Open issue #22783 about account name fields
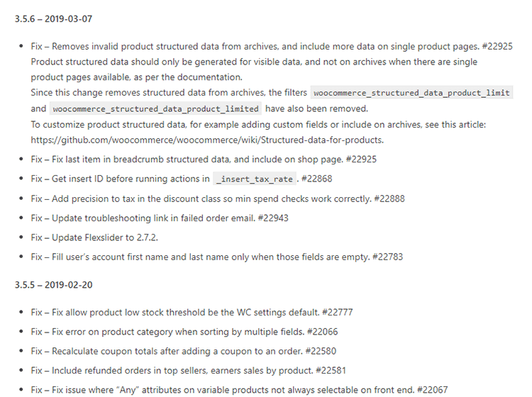The image size is (532, 397). [x=387, y=257]
